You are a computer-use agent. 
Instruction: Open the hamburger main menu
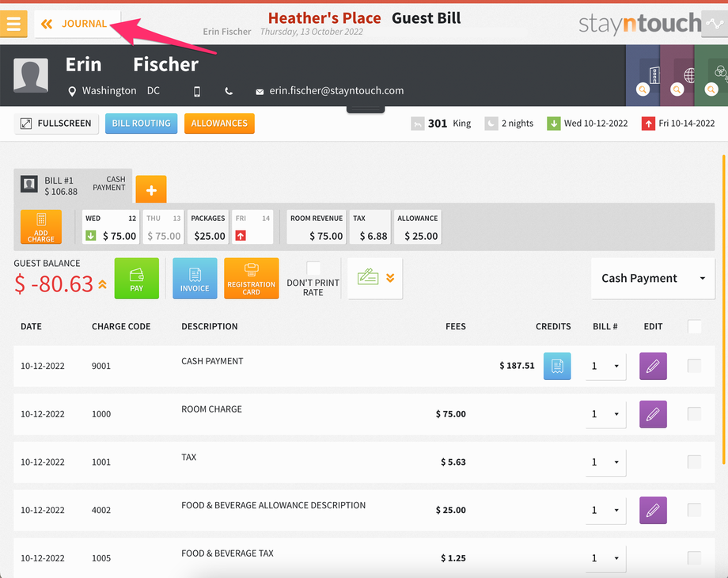coord(13,23)
